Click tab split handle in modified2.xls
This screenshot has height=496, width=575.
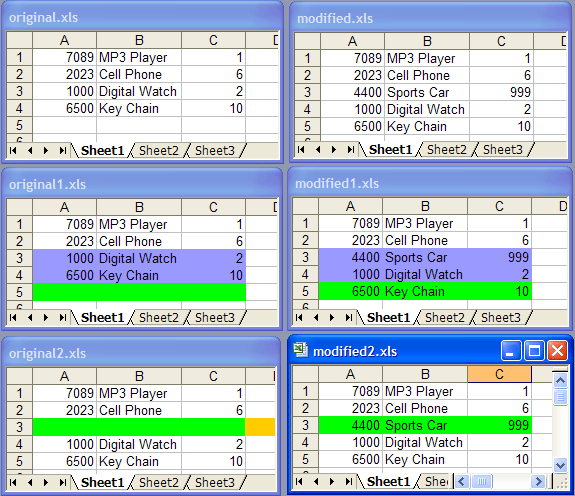[452, 481]
